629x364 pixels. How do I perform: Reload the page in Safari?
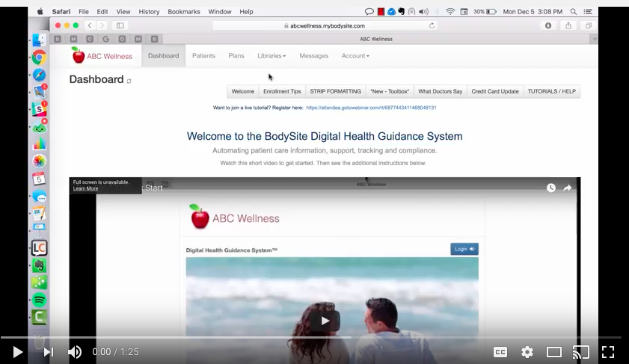pyautogui.click(x=432, y=25)
